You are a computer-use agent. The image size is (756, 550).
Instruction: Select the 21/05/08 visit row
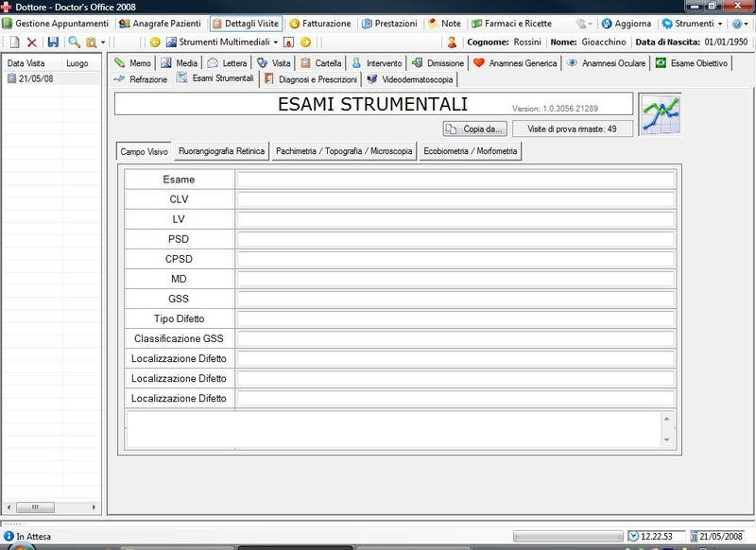coord(52,78)
